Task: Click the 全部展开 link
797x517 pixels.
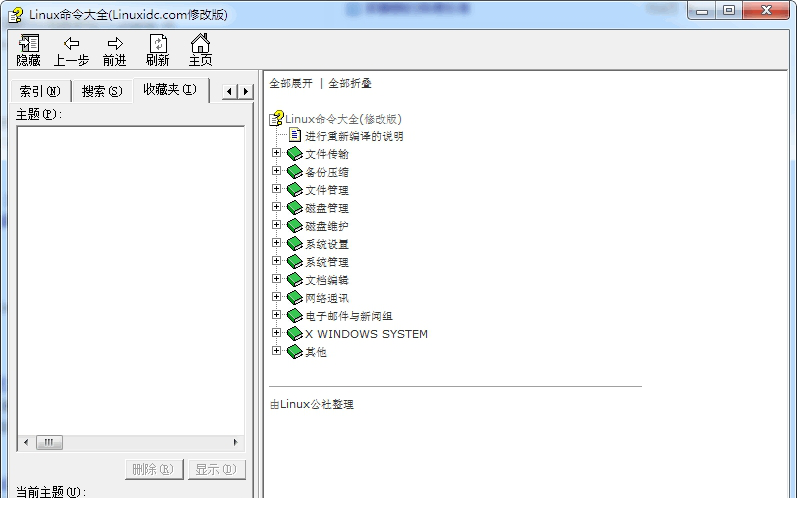Action: pos(291,83)
